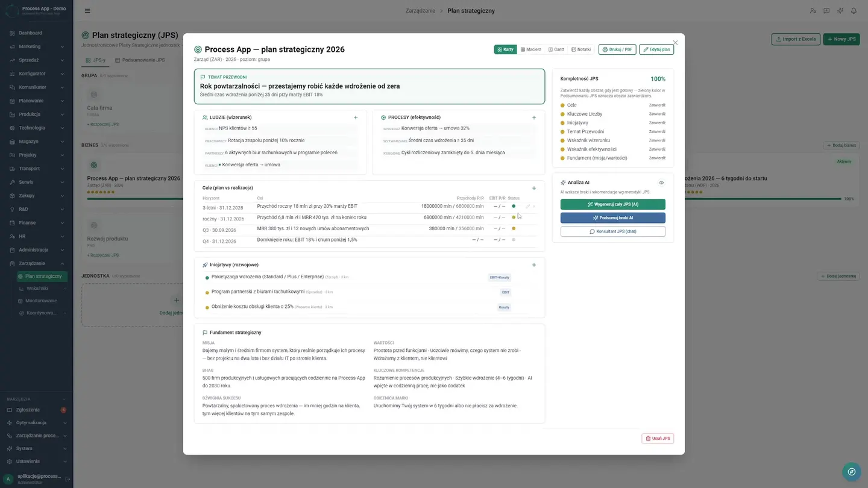Click the Finanse icon in sidebar
This screenshot has width=868, height=488.
[x=12, y=223]
